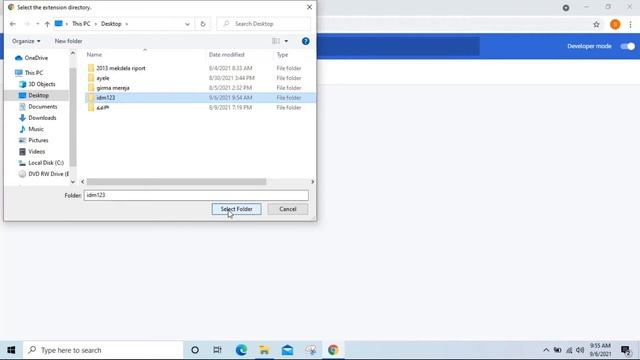Toggle Developer mode switch in Chrome
This screenshot has height=360, width=640.
[x=627, y=46]
